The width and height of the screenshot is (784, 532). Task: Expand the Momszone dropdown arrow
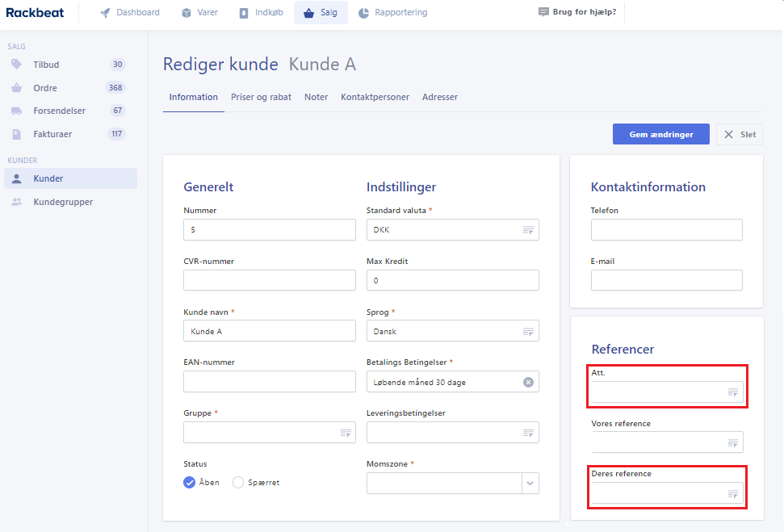pyautogui.click(x=530, y=483)
